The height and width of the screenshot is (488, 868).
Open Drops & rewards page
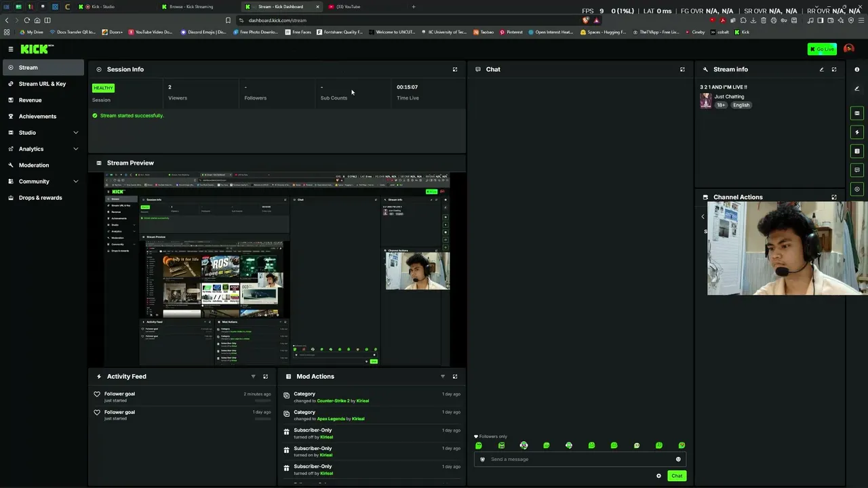43,198
